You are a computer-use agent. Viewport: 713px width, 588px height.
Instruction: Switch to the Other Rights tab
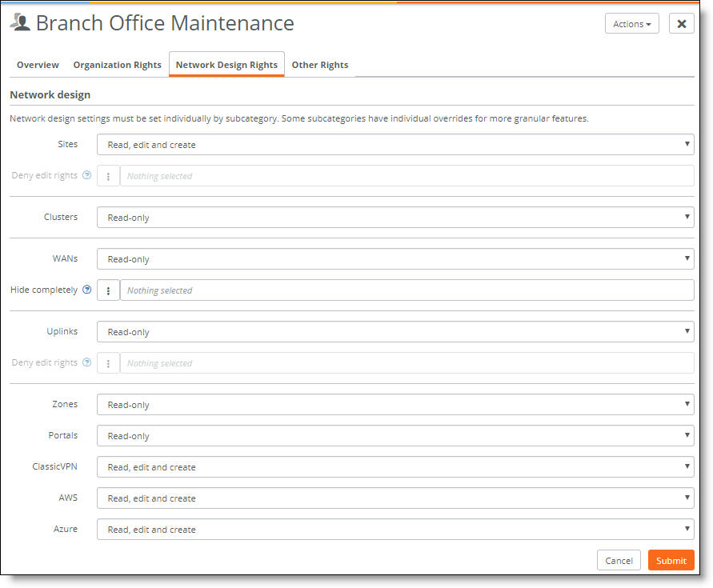click(x=319, y=65)
